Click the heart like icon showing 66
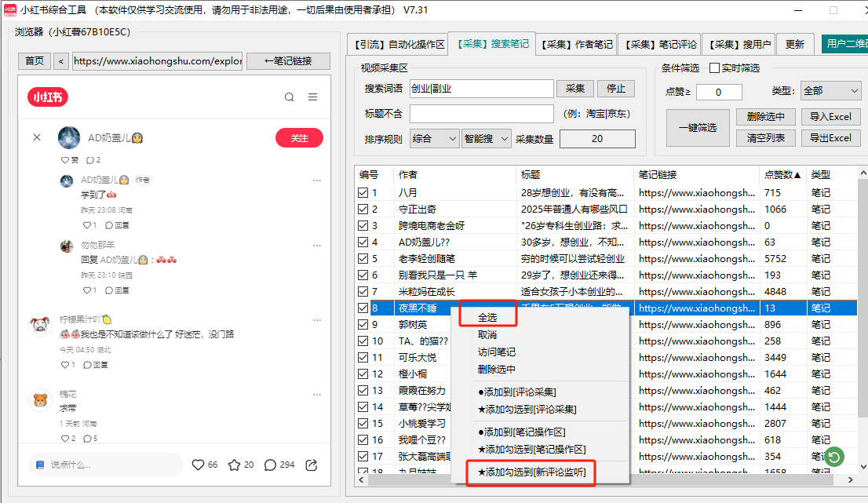The height and width of the screenshot is (503, 868). [199, 465]
